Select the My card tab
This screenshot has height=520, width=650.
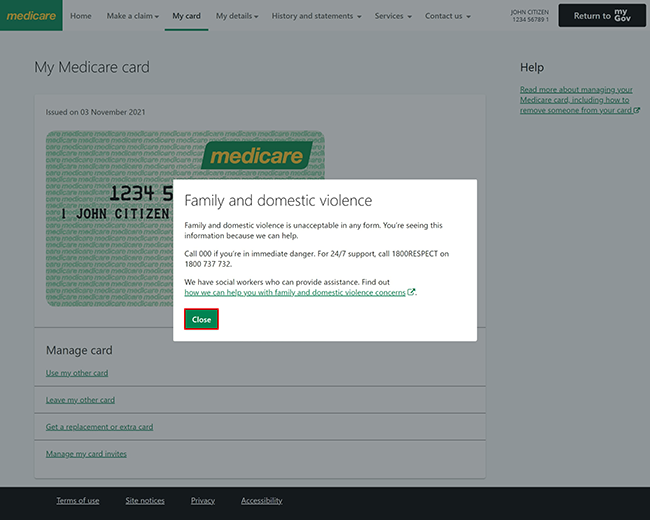[x=187, y=16]
